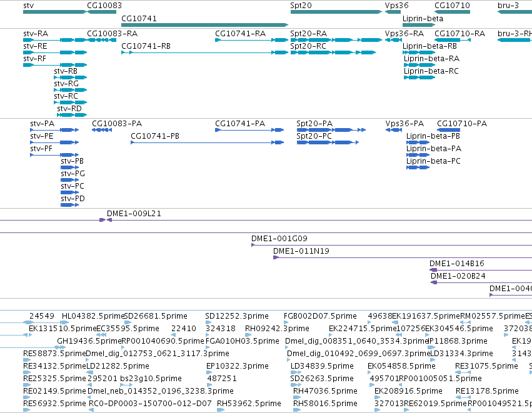Click Liprin-beta-PB protein feature
532x413 pixels.
pos(418,142)
